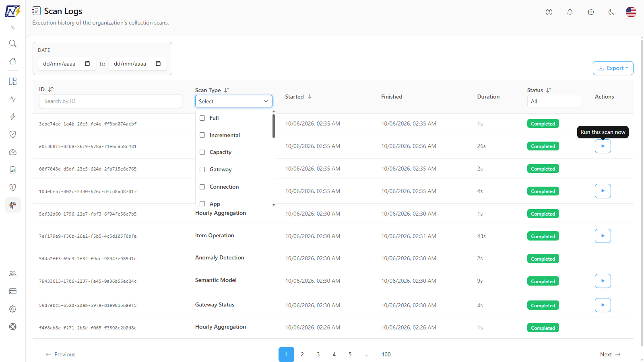Open the shield alert icon in sidebar

coord(13,187)
